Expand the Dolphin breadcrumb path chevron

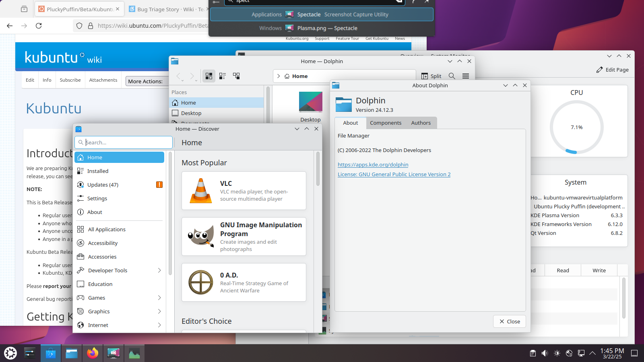(279, 76)
